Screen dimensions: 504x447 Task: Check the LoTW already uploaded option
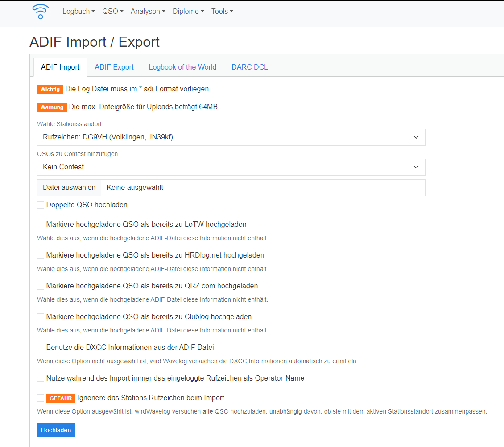[x=41, y=225]
